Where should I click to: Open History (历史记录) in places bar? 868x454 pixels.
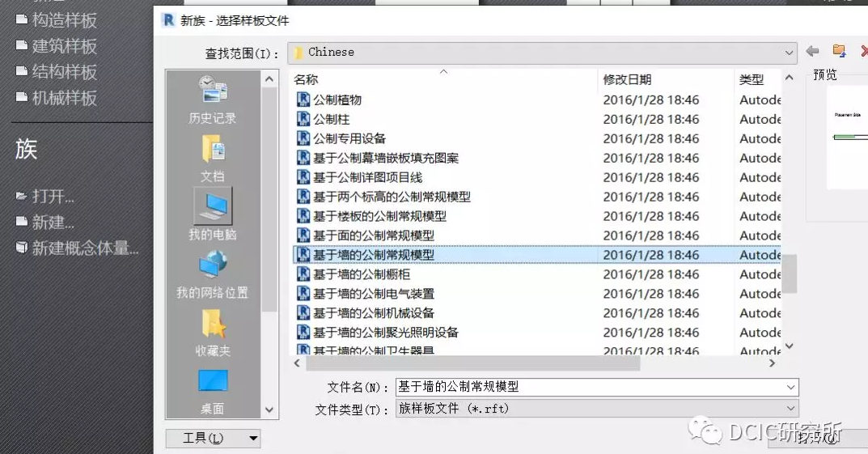[213, 100]
